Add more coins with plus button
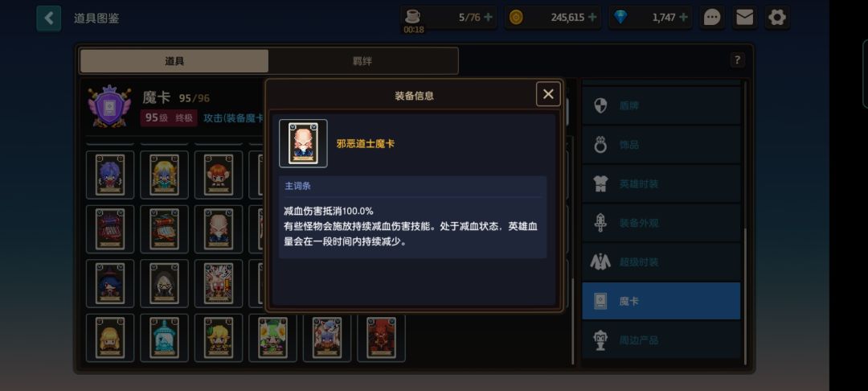 pos(592,18)
